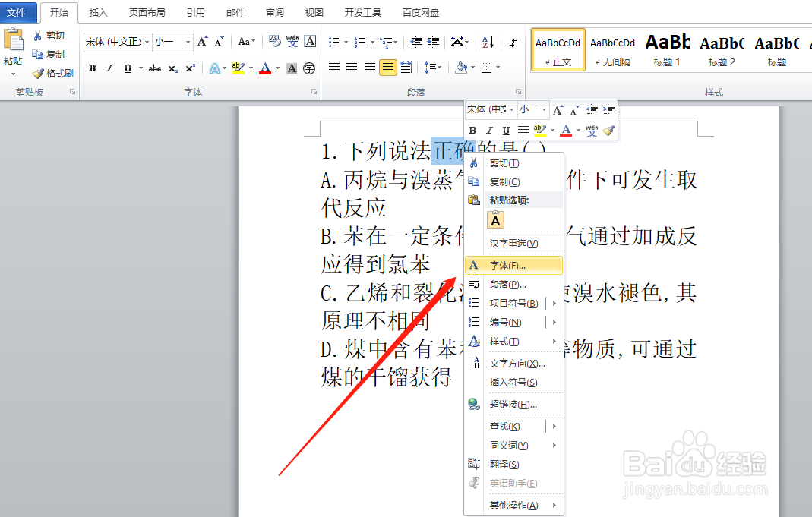Choose 超链接(H)... from the context menu
The height and width of the screenshot is (517, 812).
click(513, 405)
